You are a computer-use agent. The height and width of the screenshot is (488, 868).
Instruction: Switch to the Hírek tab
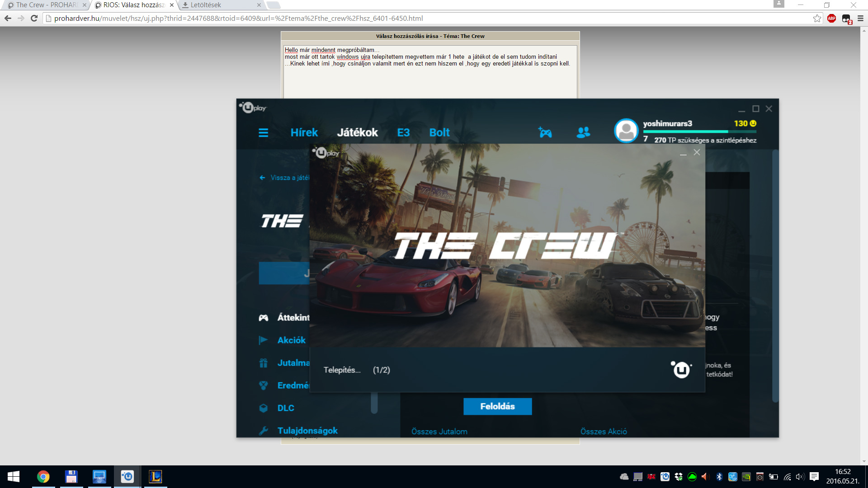tap(304, 132)
